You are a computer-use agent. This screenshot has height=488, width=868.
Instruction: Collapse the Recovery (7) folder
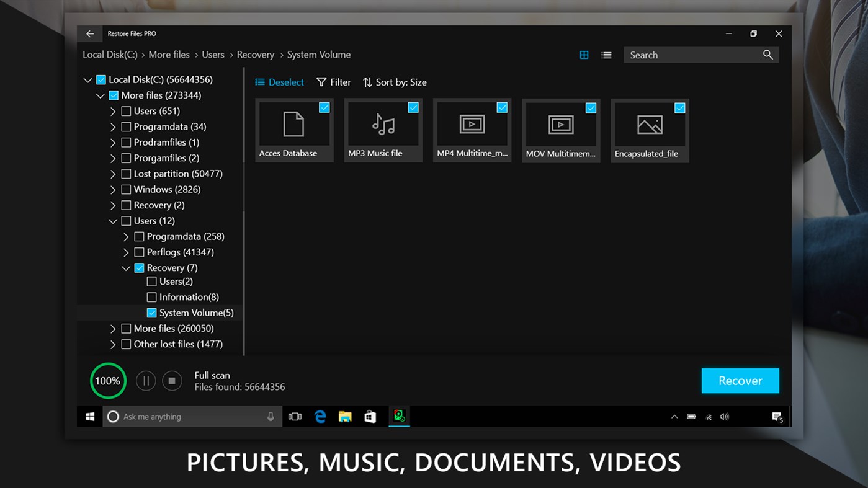[x=126, y=267]
